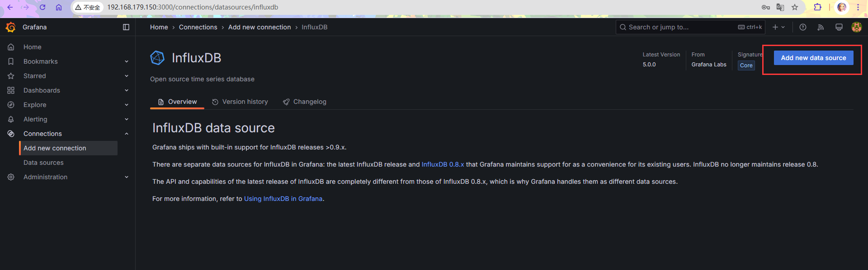
Task: Click browser back arrow
Action: point(10,7)
